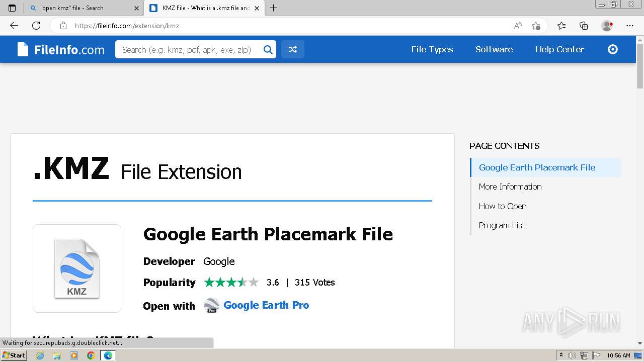Show hidden system tray icons
Viewport: 644px width, 362px height.
tap(561, 355)
